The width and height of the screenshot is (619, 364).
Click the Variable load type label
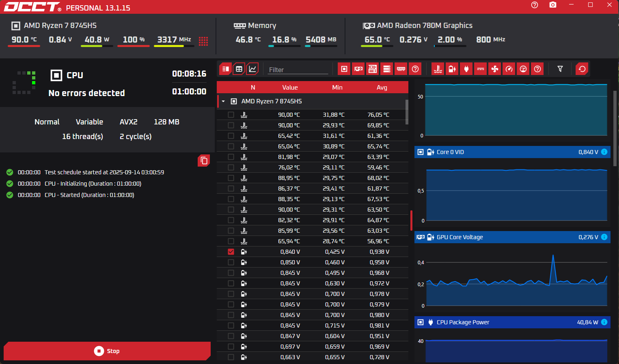tap(89, 122)
